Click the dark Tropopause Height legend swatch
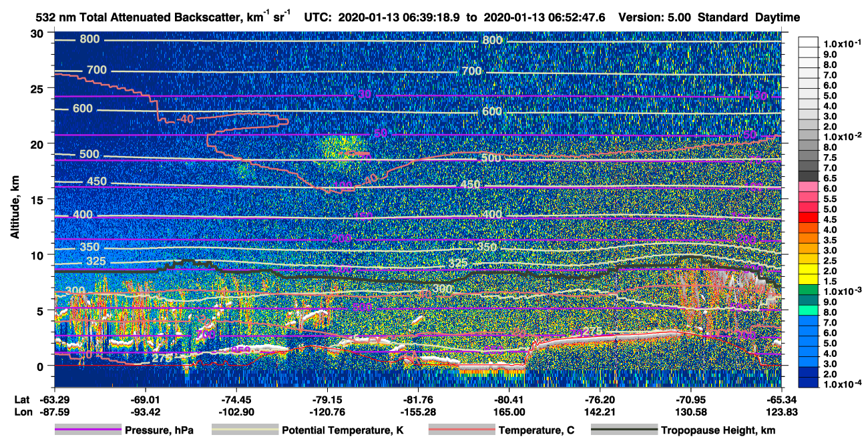Image resolution: width=868 pixels, height=445 pixels. click(625, 430)
